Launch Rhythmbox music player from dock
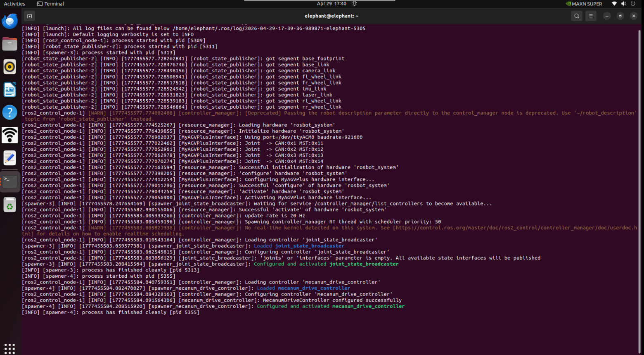 tap(10, 67)
